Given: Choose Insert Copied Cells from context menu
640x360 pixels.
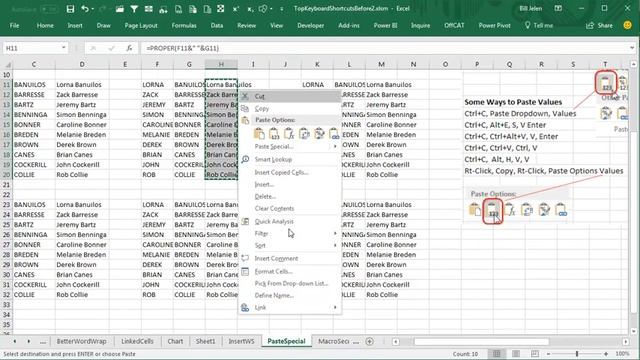Looking at the screenshot, I should tap(290, 172).
